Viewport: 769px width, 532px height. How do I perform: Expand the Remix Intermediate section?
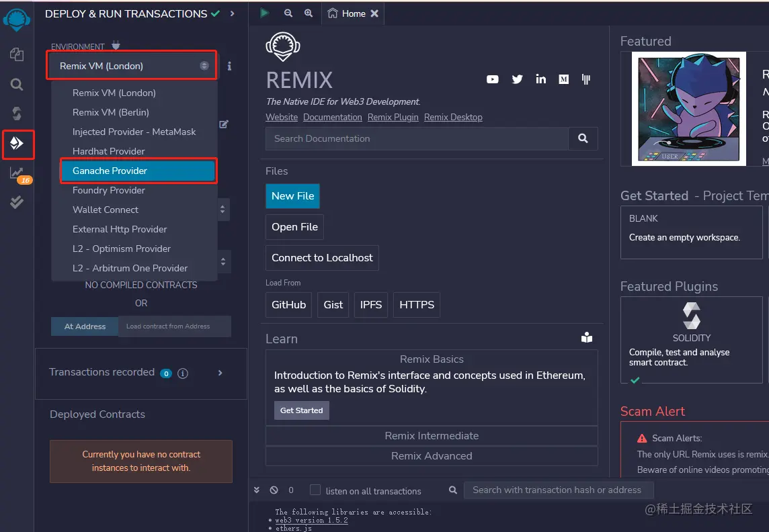click(432, 435)
